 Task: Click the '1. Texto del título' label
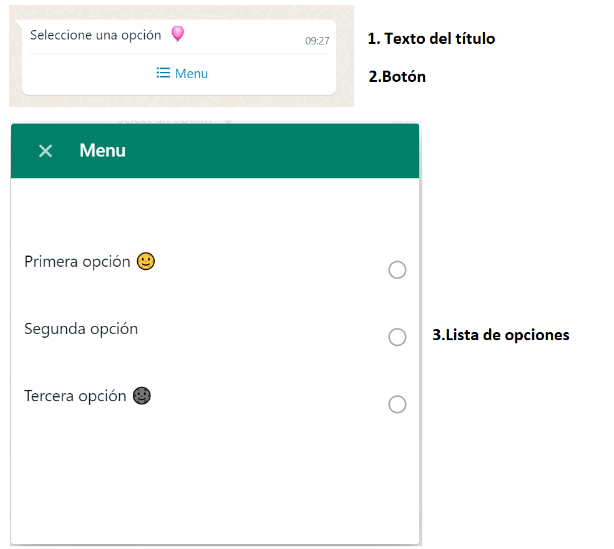tap(431, 39)
